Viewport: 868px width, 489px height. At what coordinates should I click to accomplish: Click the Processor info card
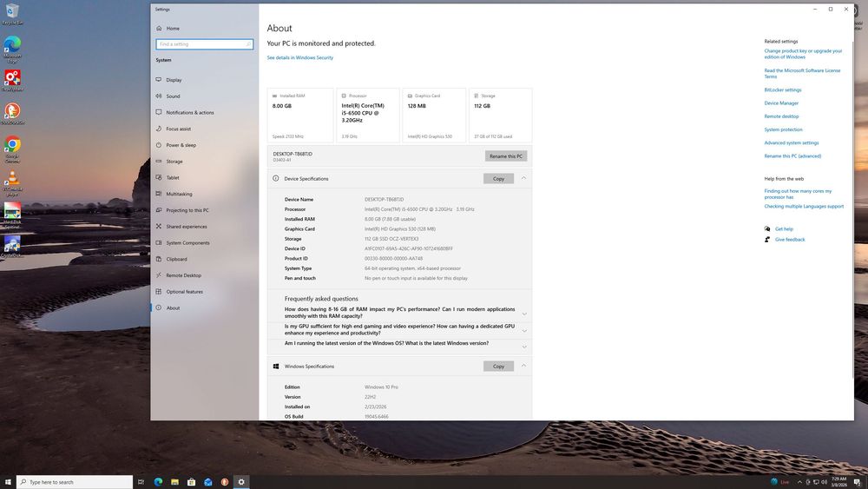point(367,116)
